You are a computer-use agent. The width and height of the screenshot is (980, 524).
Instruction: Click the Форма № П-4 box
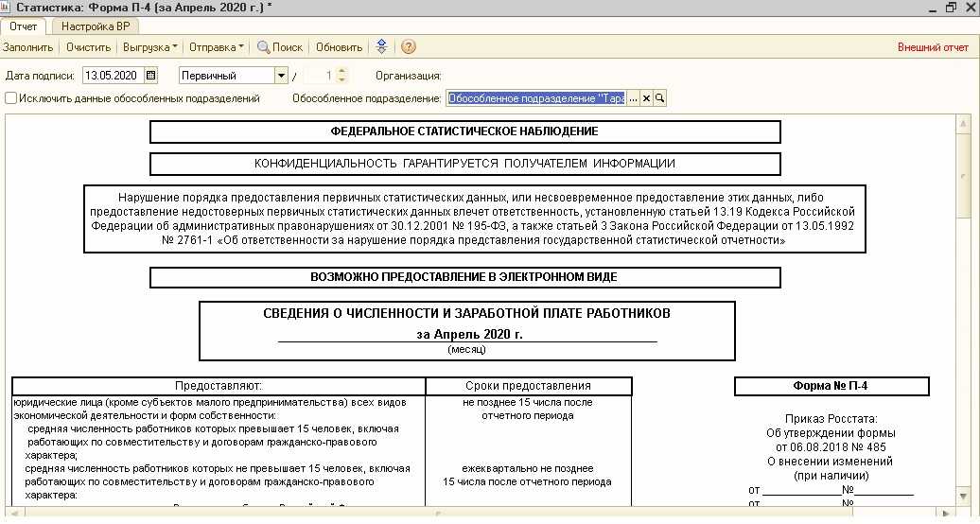tap(831, 386)
